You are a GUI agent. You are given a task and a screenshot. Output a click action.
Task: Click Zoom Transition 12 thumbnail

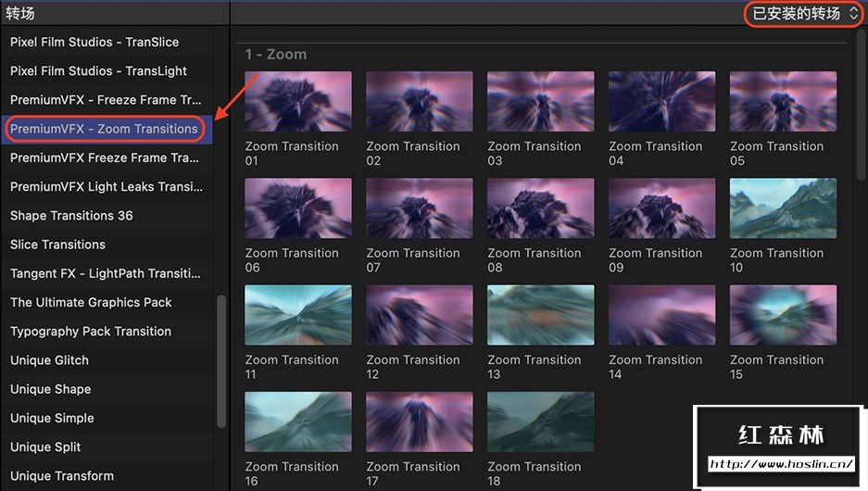(420, 315)
